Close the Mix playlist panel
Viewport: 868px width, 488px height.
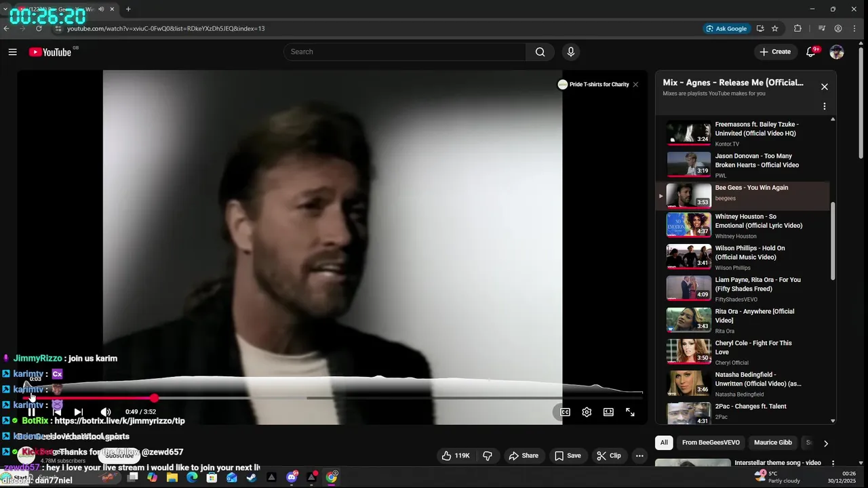[825, 87]
